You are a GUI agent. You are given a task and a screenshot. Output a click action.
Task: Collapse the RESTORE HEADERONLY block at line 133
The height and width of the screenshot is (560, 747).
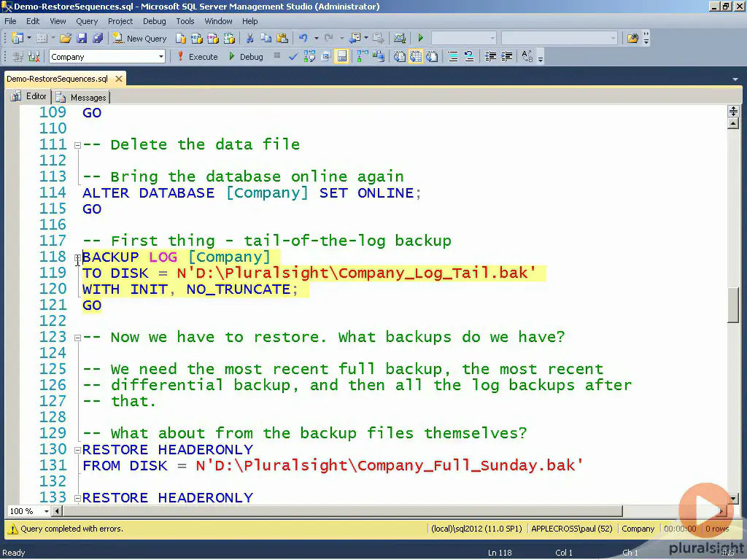point(77,498)
